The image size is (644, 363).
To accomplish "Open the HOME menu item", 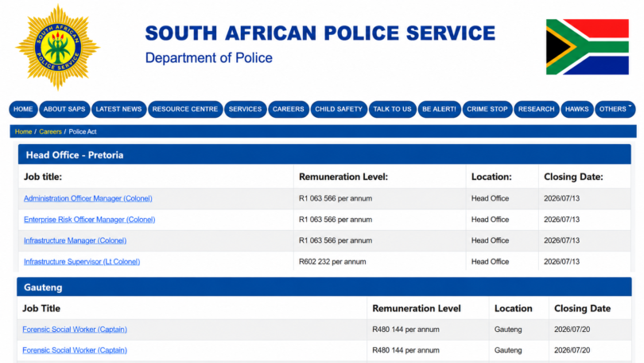I will [23, 109].
